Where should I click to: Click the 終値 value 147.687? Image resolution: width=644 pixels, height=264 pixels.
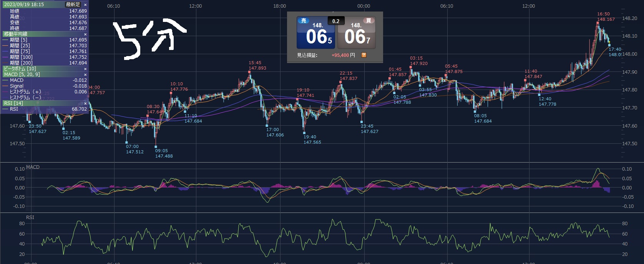pyautogui.click(x=78, y=28)
